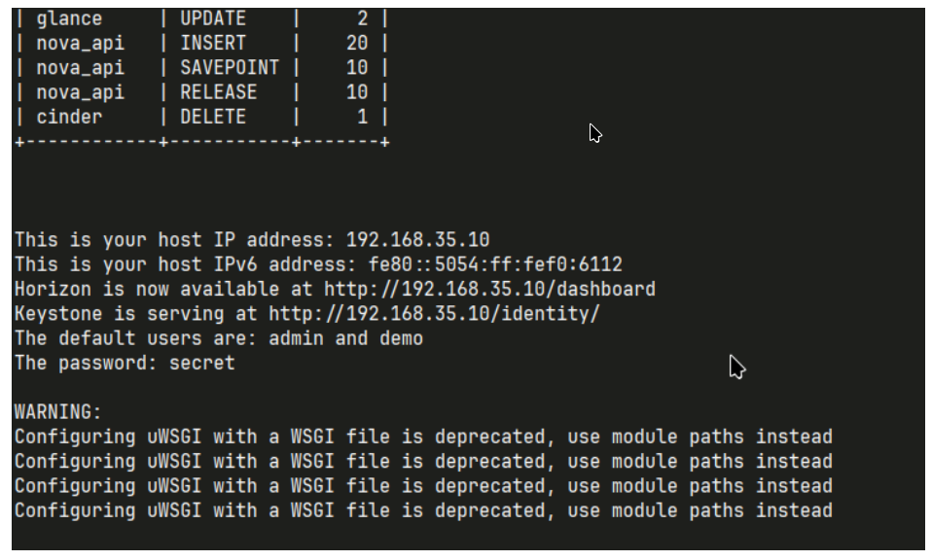Click the nova_api INSERT row

coord(202,43)
